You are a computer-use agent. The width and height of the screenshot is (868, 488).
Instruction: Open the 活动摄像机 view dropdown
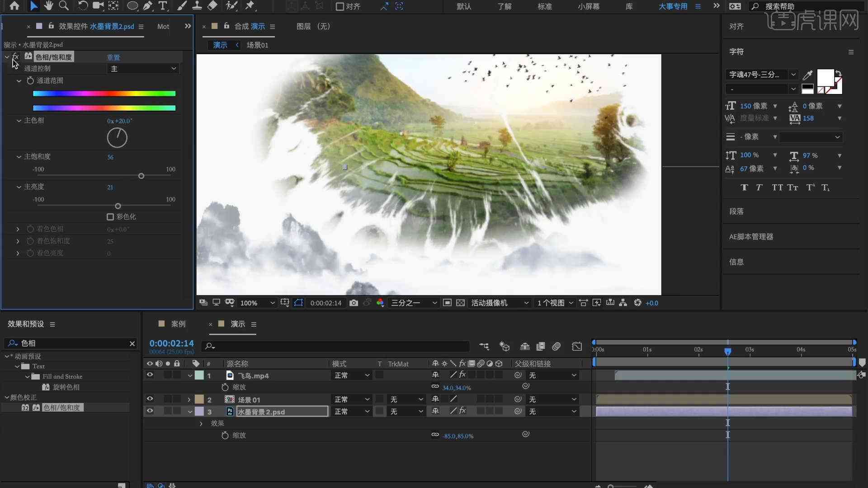500,303
